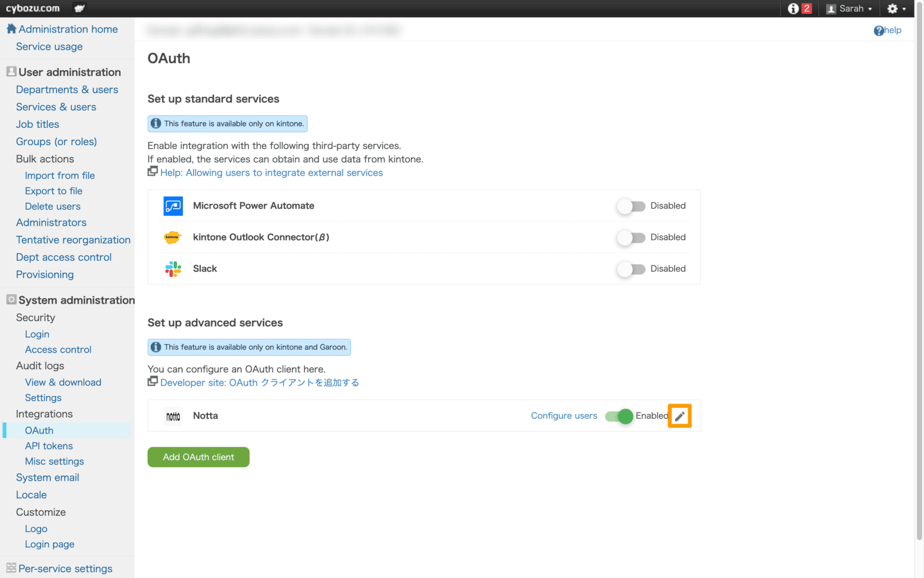Enable the Microsoft Power Automate toggle
The image size is (924, 578).
631,206
